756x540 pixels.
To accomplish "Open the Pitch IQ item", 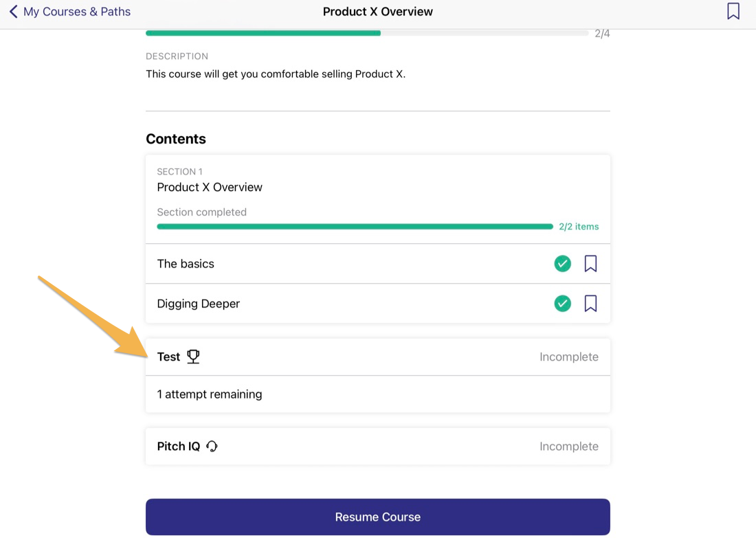I will tap(377, 447).
